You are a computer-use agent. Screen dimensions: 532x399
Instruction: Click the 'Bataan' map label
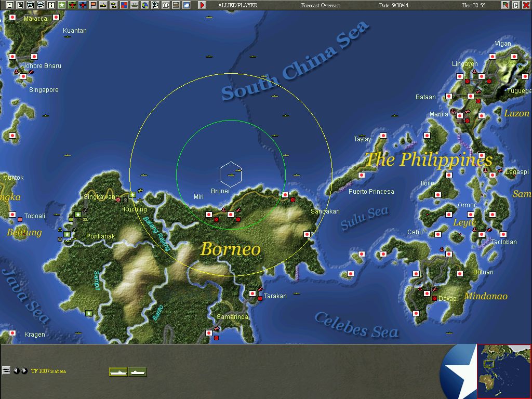click(x=425, y=97)
